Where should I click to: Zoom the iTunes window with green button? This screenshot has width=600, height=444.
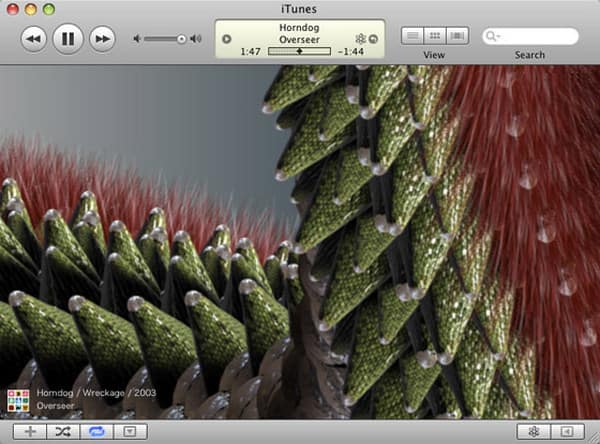[x=49, y=9]
